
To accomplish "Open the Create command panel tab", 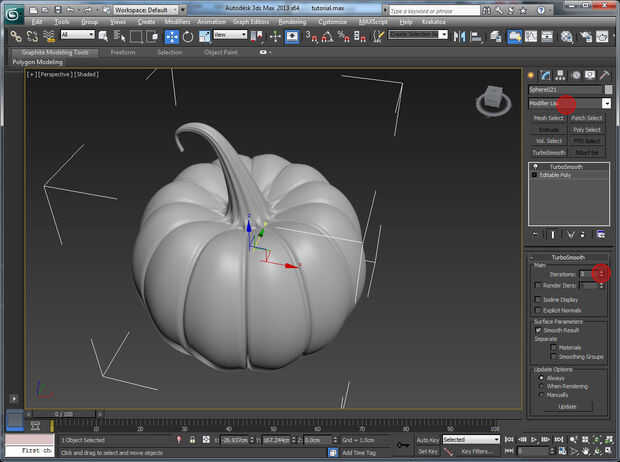I will 532,75.
